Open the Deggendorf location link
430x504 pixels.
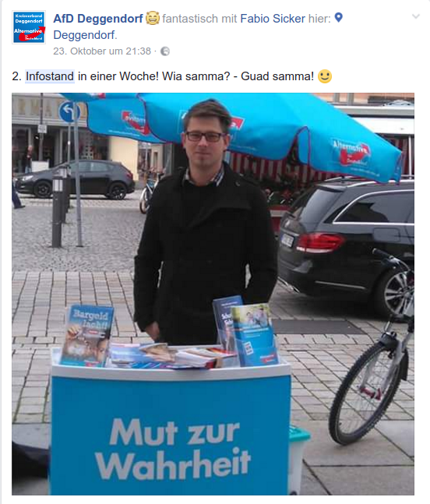84,35
